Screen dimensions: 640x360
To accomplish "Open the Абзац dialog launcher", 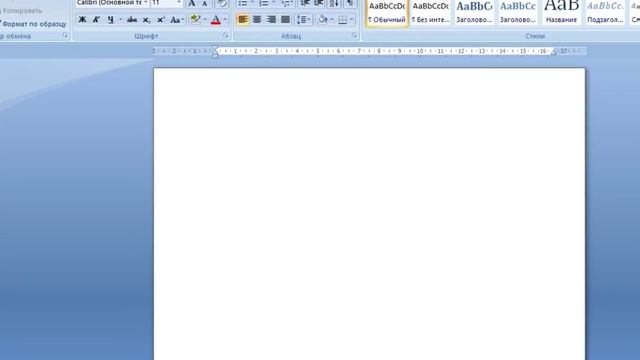I will (x=354, y=36).
